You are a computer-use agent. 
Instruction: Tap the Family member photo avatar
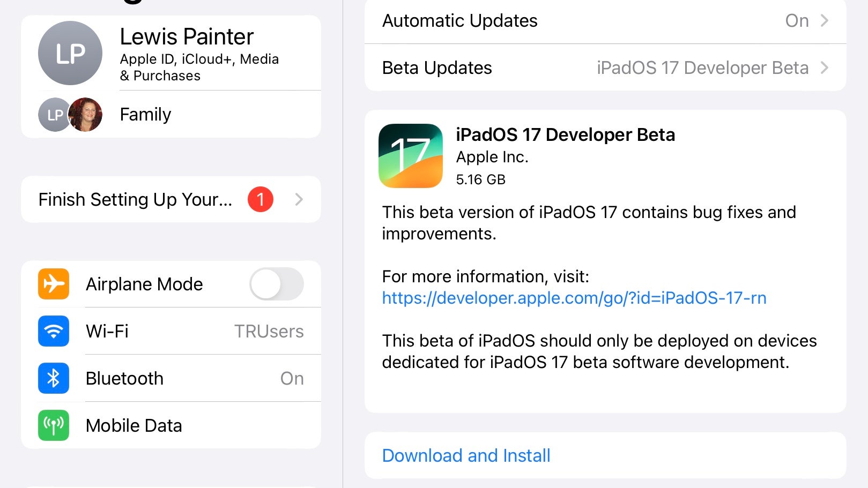(x=85, y=115)
